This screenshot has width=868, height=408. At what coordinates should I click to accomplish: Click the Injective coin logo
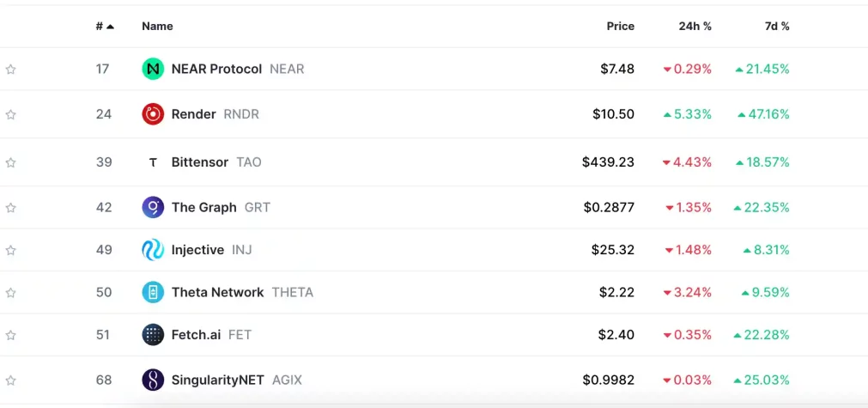[x=153, y=250]
